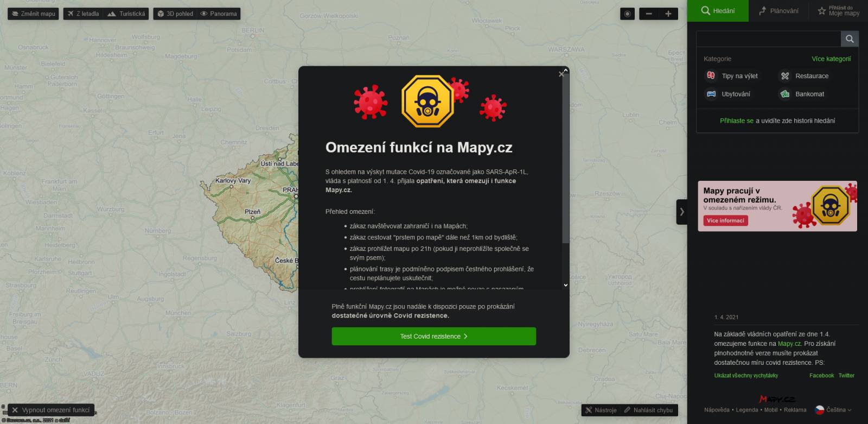Click the date 1. 4. 2021 text

(726, 317)
